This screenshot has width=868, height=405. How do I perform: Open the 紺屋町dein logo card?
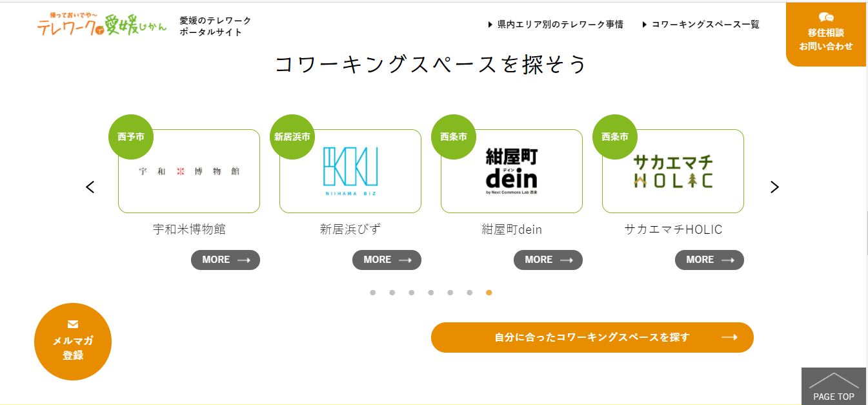tap(512, 171)
